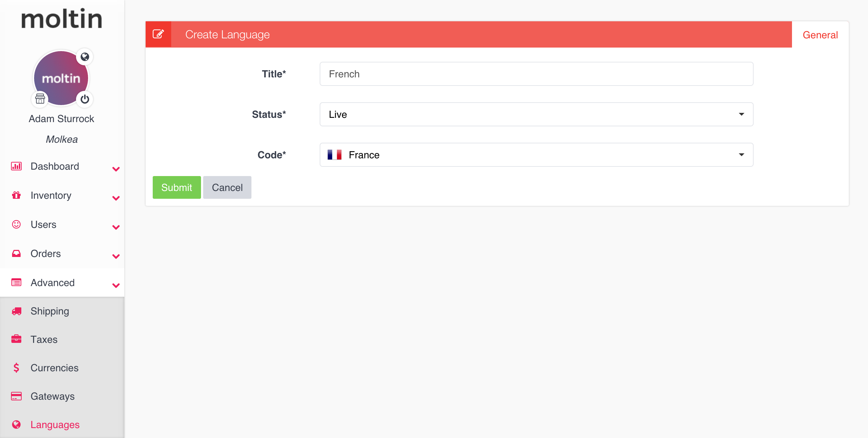This screenshot has width=868, height=438.
Task: Click the Orders inbox icon
Action: [16, 253]
